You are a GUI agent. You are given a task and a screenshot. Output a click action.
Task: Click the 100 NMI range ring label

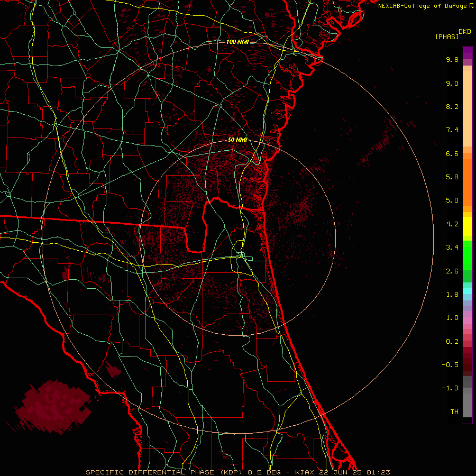click(x=237, y=42)
